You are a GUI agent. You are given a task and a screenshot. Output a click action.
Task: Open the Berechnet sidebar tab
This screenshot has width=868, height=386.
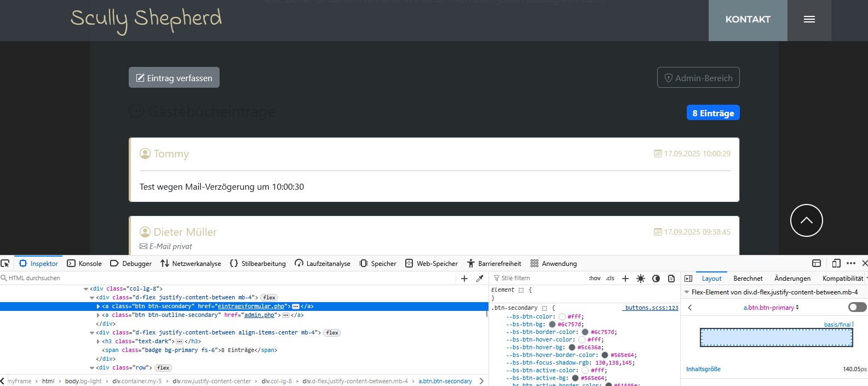(748, 279)
